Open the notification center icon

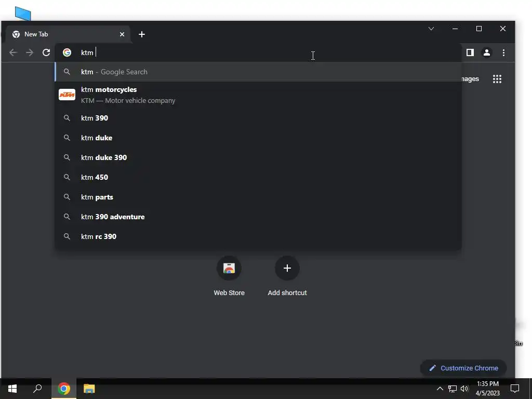(x=515, y=389)
